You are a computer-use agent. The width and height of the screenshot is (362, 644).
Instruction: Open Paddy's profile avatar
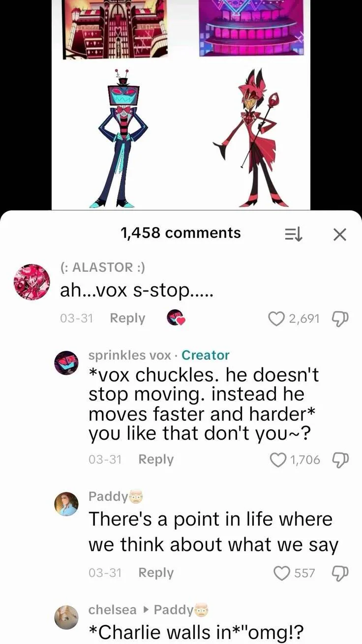[66, 504]
